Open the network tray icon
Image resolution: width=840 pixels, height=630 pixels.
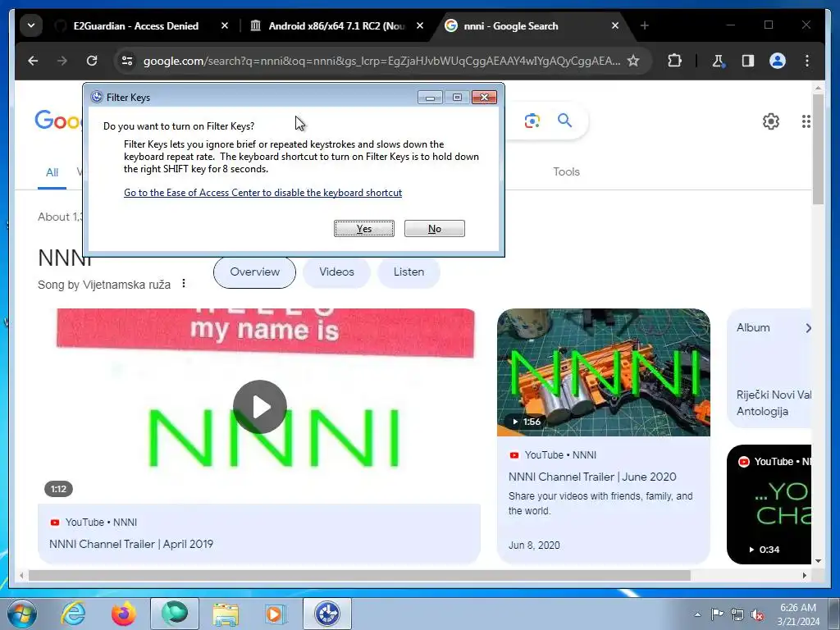(737, 614)
